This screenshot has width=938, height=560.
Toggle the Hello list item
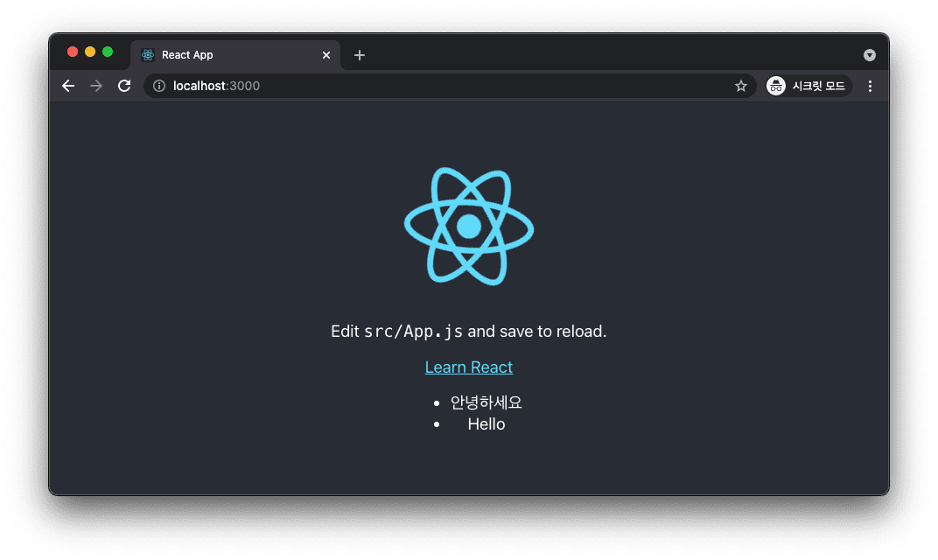486,423
